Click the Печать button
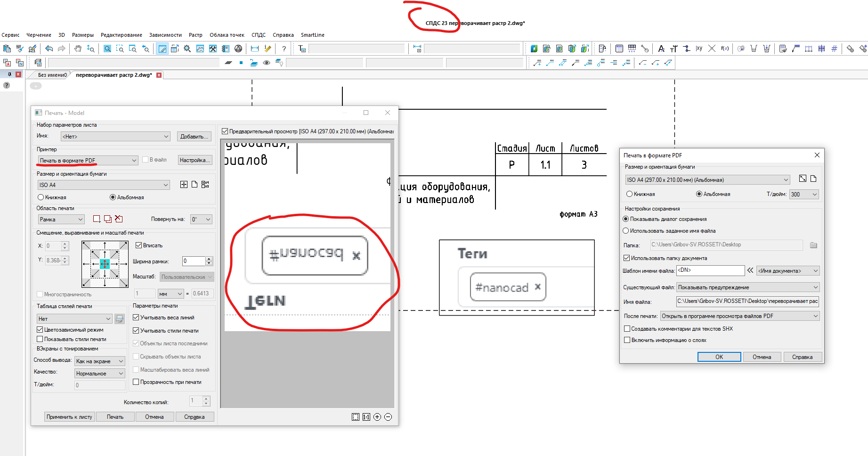868x456 pixels. click(x=115, y=417)
